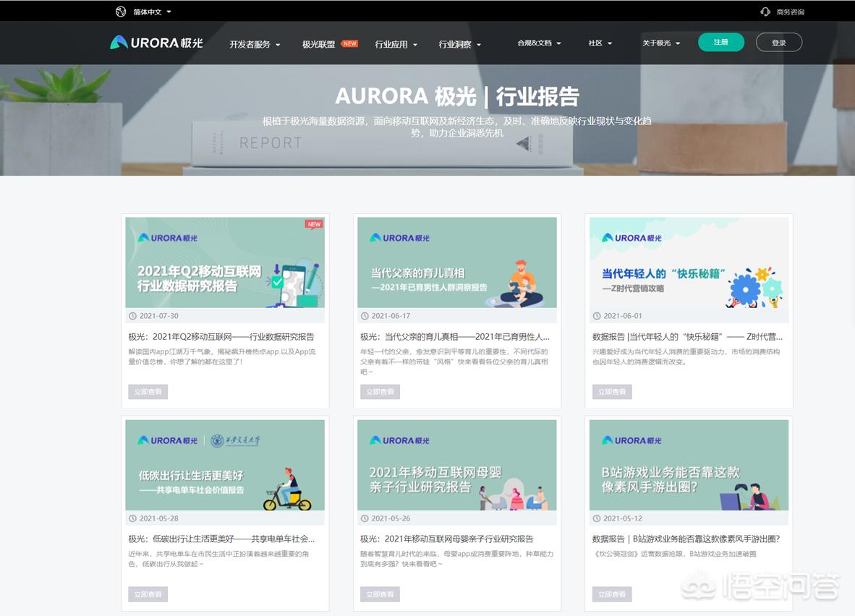
Task: Click 立即查看 on the 母婴亲子 report card
Action: pos(380,594)
